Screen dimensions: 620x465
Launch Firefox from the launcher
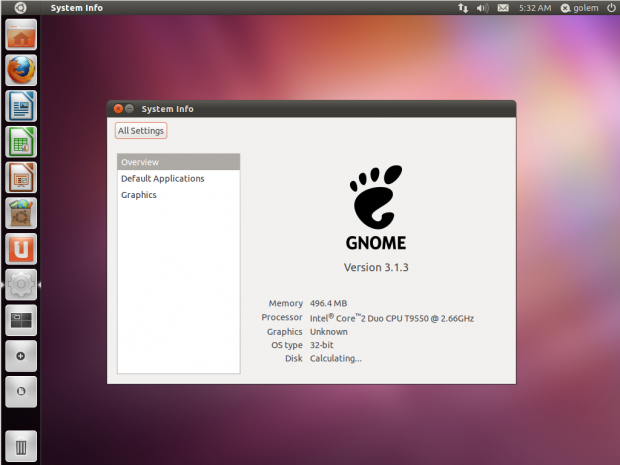[21, 70]
